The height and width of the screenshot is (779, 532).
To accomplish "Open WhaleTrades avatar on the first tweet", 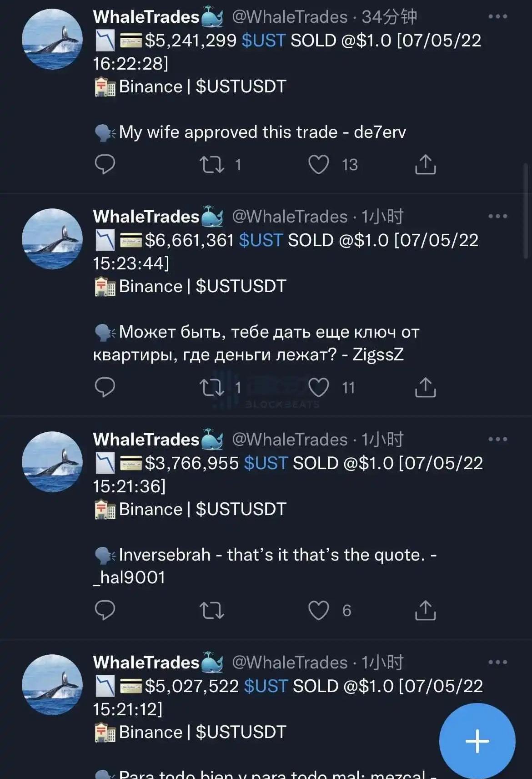I will pyautogui.click(x=52, y=39).
